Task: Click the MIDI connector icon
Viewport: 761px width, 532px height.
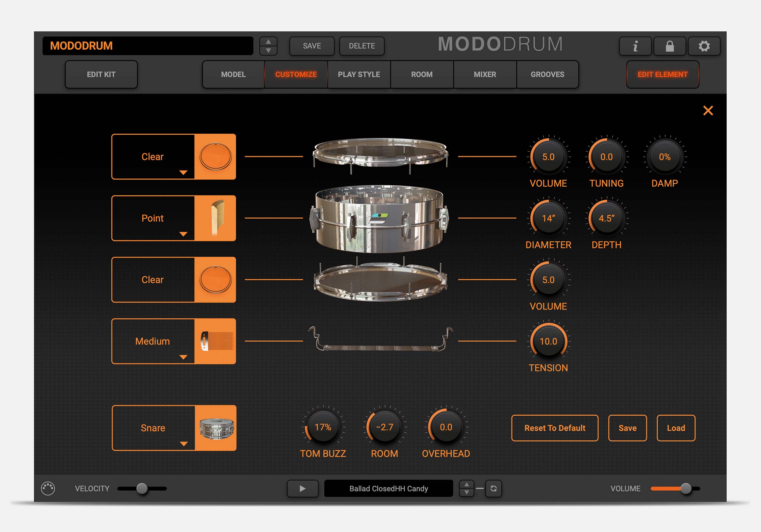Action: [x=48, y=488]
